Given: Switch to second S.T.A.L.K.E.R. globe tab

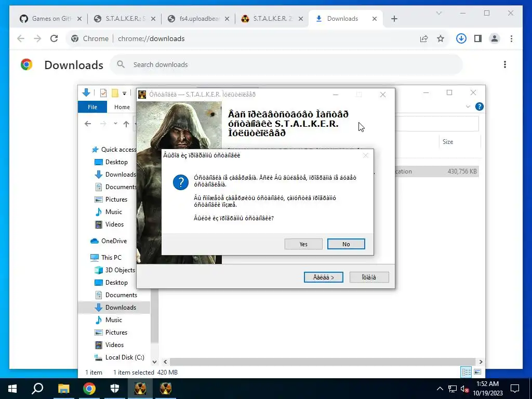Looking at the screenshot, I should coord(125,19).
